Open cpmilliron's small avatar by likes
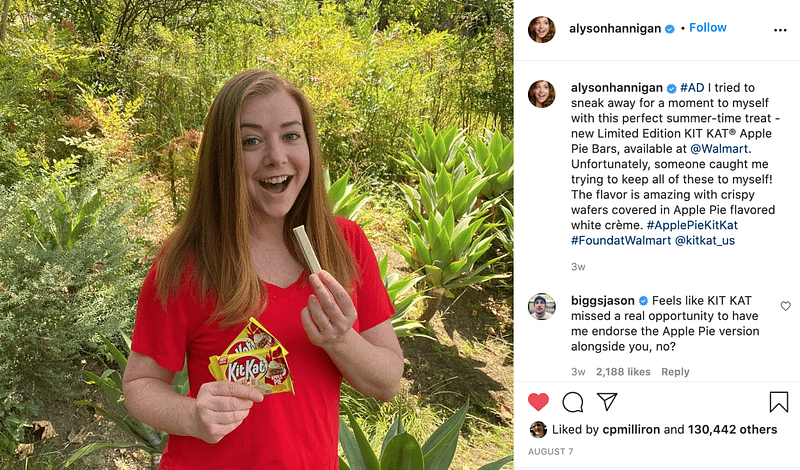 click(x=538, y=430)
